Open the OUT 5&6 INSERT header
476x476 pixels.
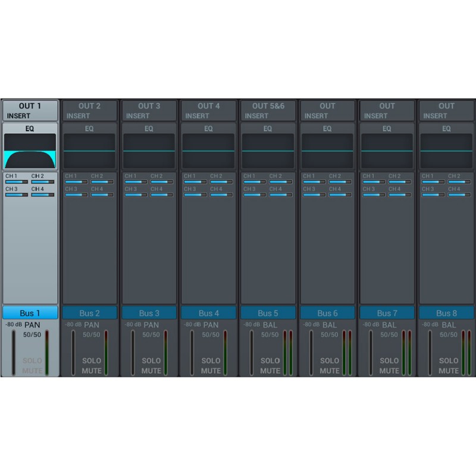268,111
